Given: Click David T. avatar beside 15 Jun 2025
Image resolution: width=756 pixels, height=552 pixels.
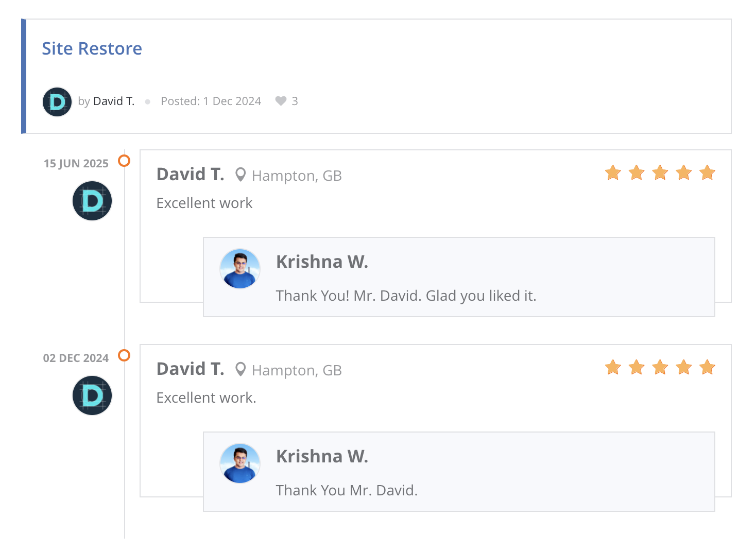Looking at the screenshot, I should click(92, 201).
